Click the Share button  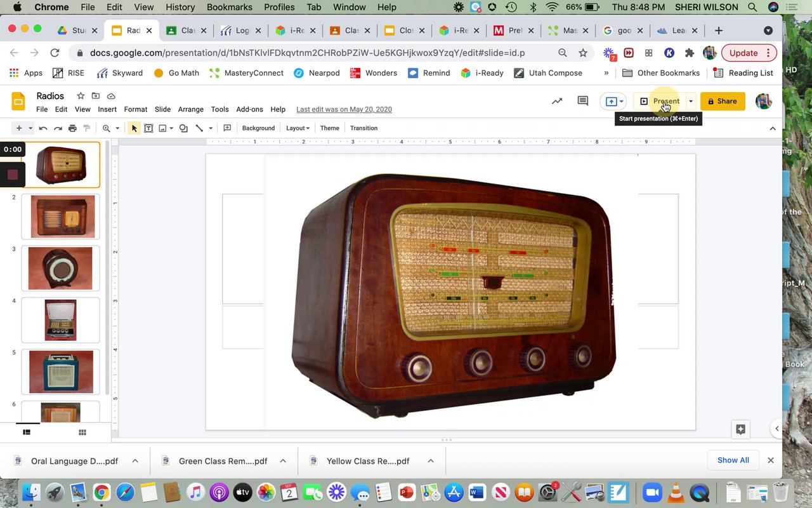point(723,101)
